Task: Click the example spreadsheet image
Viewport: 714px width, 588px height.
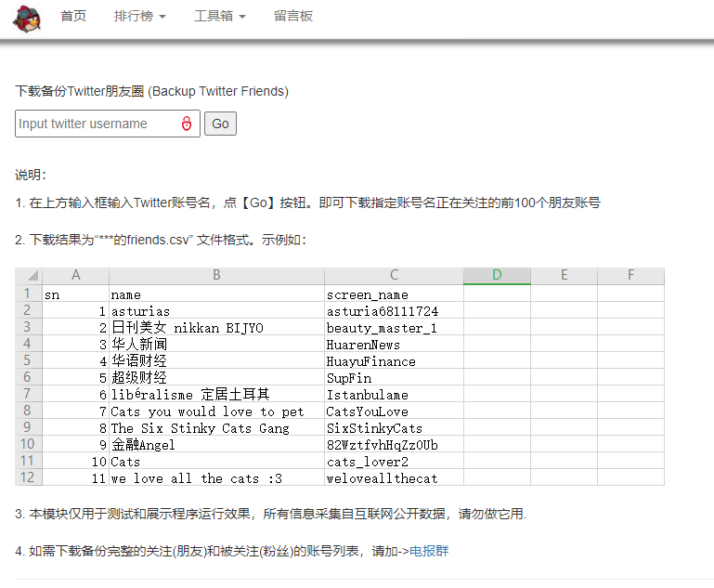Action: [340, 376]
